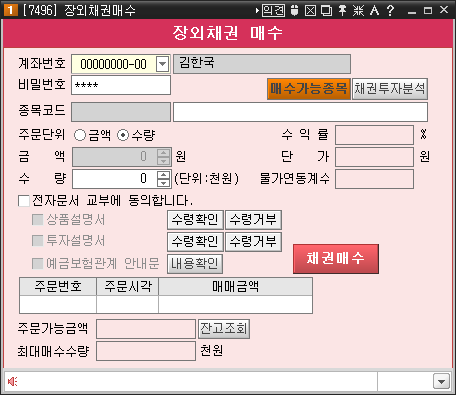
Task: Close the 장외채권매수 window
Action: pos(444,10)
